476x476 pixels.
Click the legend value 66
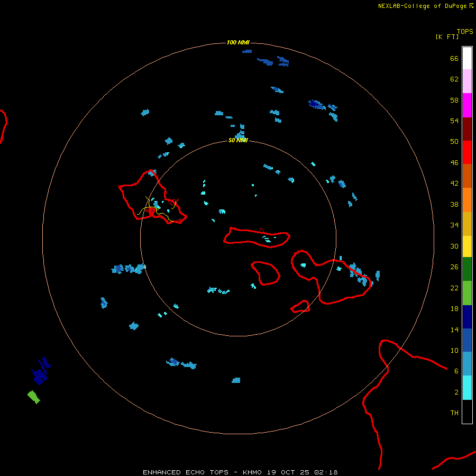(454, 58)
